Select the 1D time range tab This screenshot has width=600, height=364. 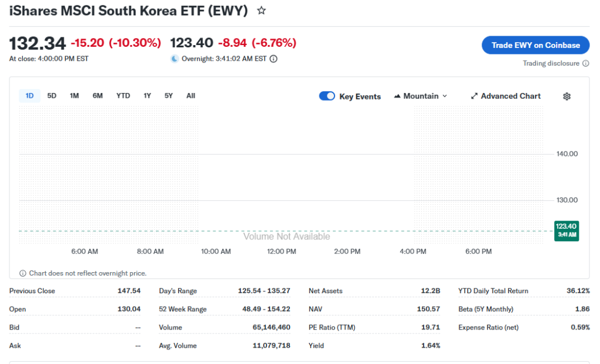29,96
